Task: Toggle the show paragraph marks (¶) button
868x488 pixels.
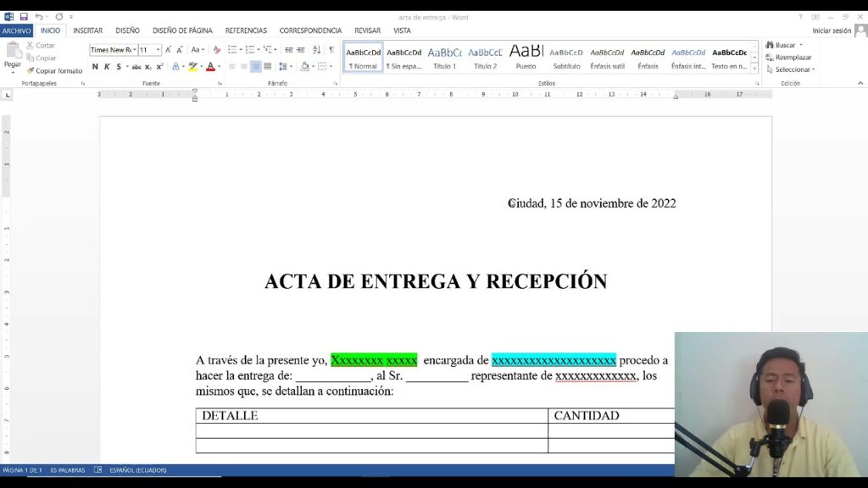Action: (331, 50)
